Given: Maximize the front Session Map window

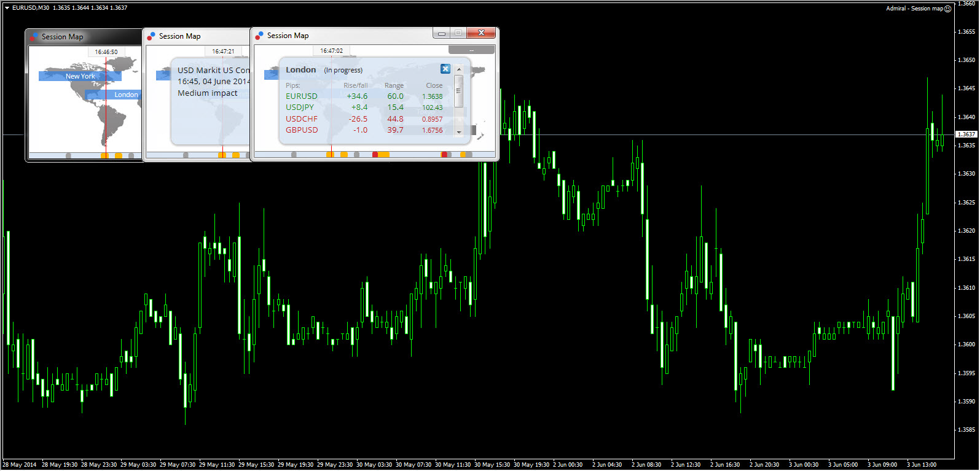Looking at the screenshot, I should [458, 33].
